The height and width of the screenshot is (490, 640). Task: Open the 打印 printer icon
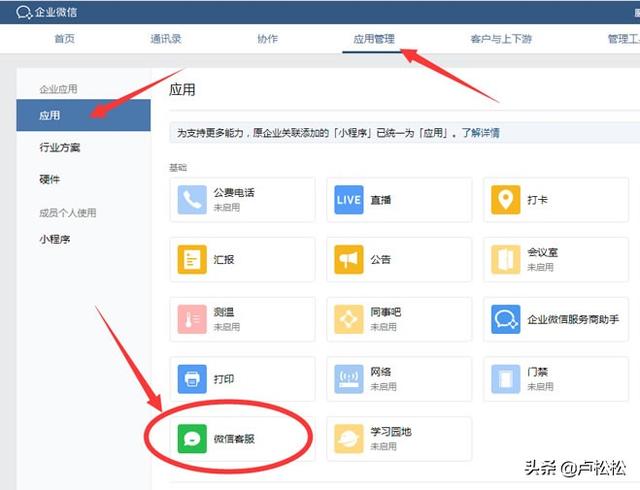click(x=192, y=379)
